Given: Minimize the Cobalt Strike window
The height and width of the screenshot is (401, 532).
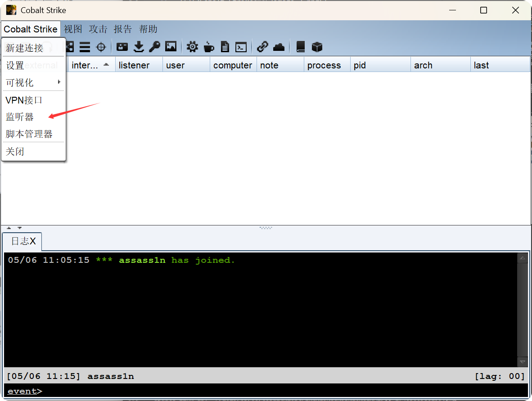Looking at the screenshot, I should (453, 10).
